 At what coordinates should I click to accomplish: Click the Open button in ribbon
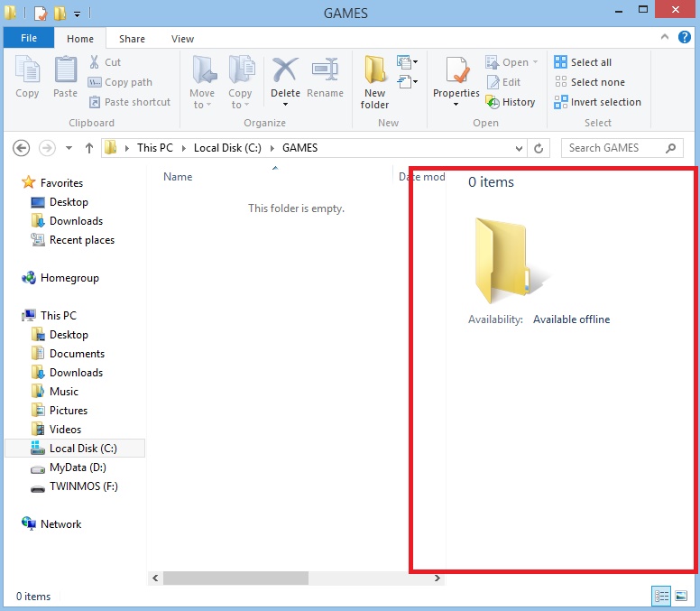pyautogui.click(x=511, y=62)
